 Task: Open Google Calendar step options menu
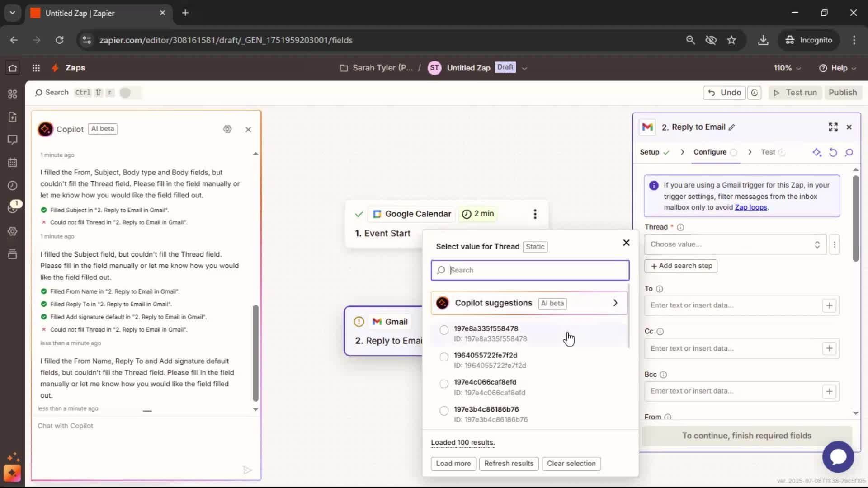[x=535, y=214]
